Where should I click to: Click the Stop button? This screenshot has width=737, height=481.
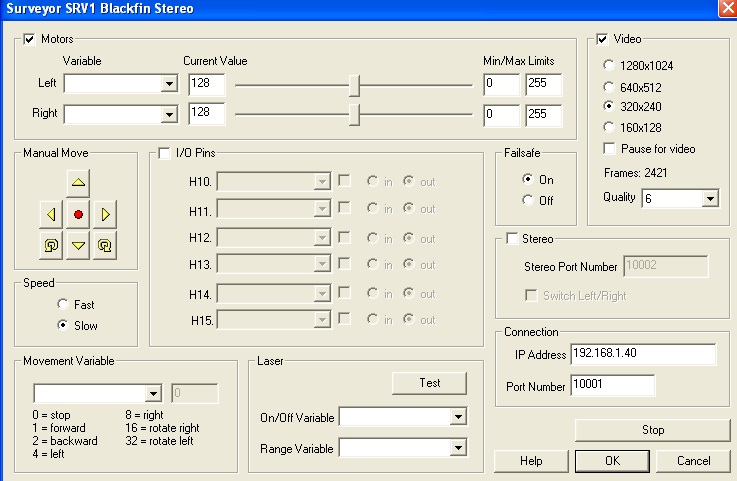[x=652, y=430]
